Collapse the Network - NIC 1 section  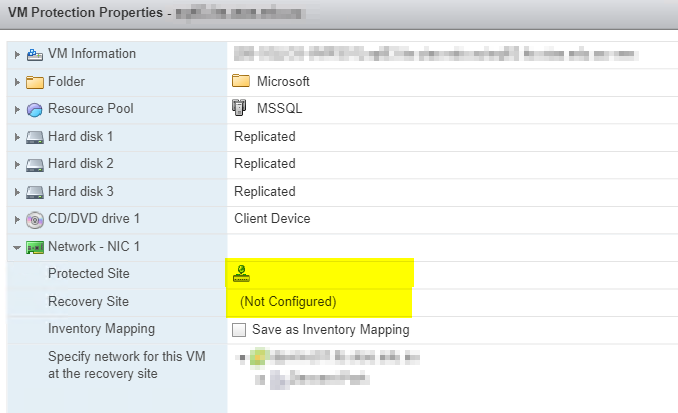tap(17, 247)
